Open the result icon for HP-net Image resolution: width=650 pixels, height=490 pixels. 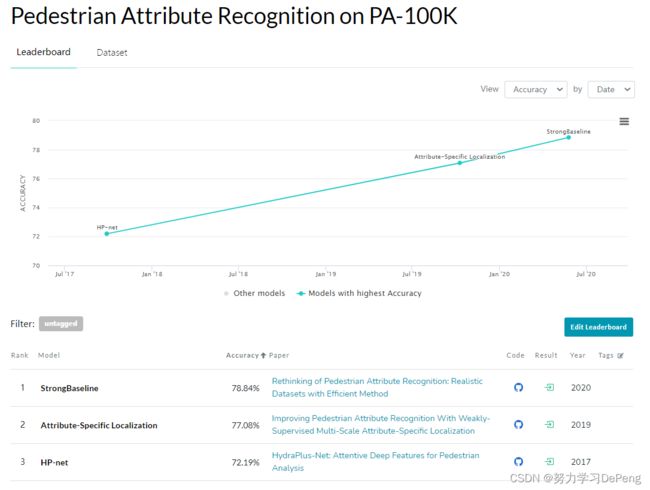pos(549,461)
